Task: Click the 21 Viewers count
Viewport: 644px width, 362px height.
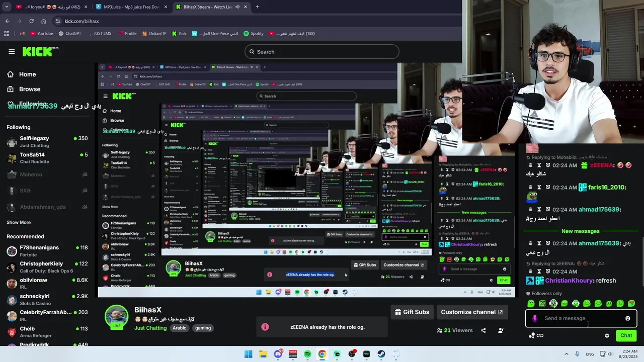Action: [455, 330]
